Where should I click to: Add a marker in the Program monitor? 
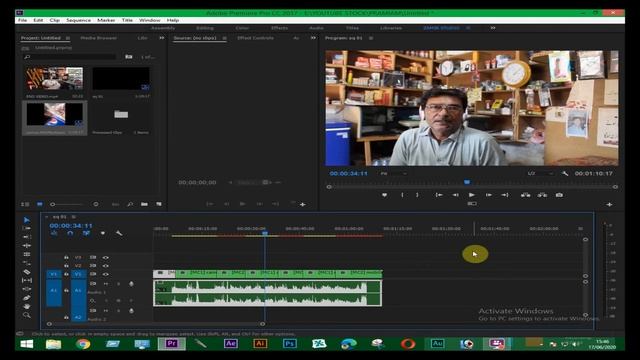click(384, 195)
